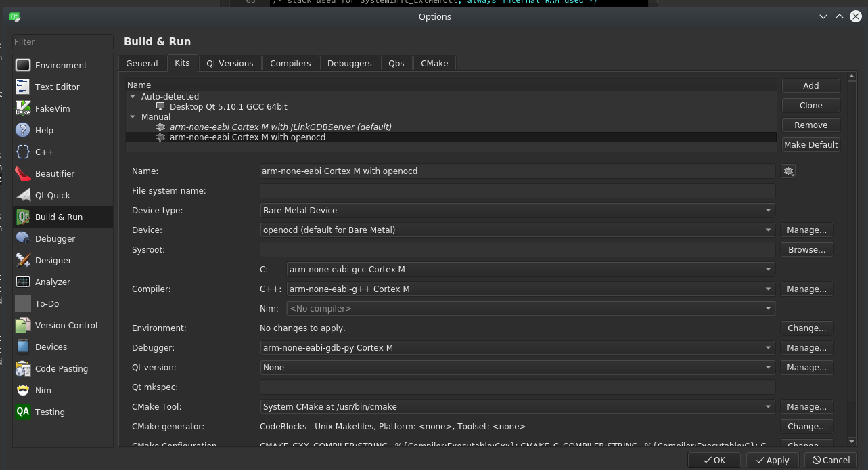This screenshot has width=868, height=470.
Task: Select the Build & Run category icon
Action: (23, 217)
